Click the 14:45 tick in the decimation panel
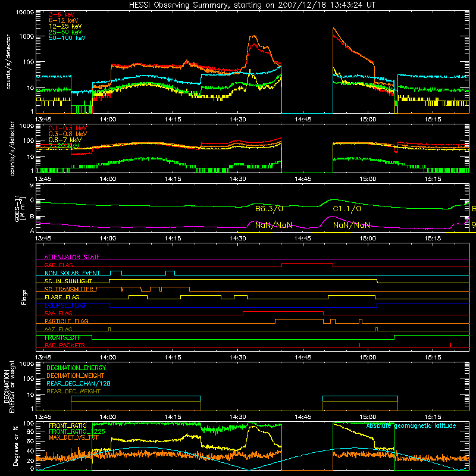476x476 pixels. 303,417
